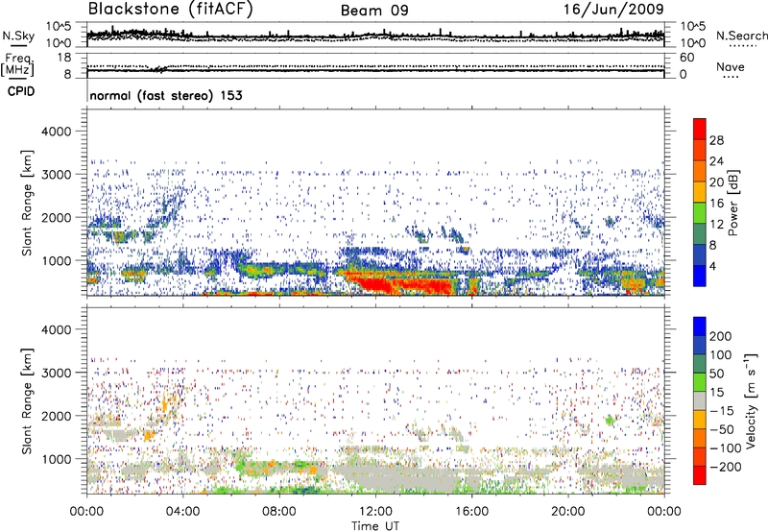768x532 pixels.
Task: Click the bright blue top Velocity colorbar segment
Action: pyautogui.click(x=700, y=326)
